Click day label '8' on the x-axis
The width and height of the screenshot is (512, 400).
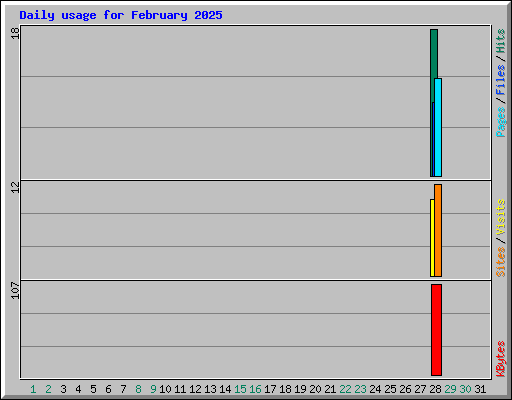click(138, 389)
